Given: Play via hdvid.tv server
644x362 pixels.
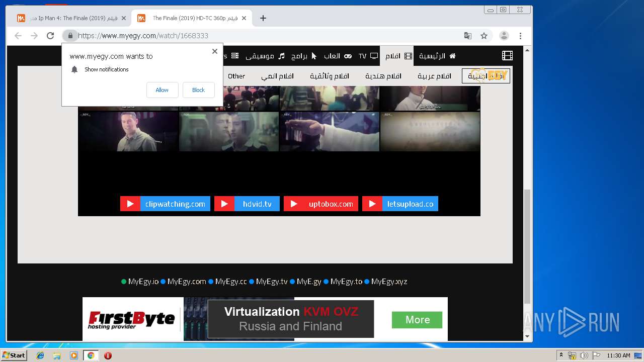Looking at the screenshot, I should [x=247, y=204].
